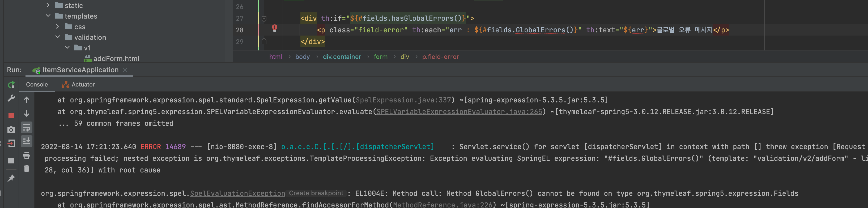Click line number 28 in the gutter
Image resolution: width=868 pixels, height=208 pixels.
pyautogui.click(x=239, y=30)
